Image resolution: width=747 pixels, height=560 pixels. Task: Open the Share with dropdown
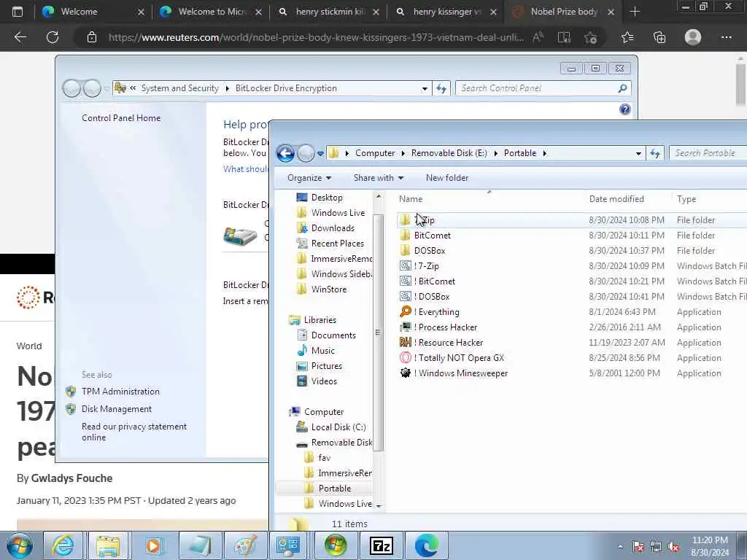pos(379,178)
